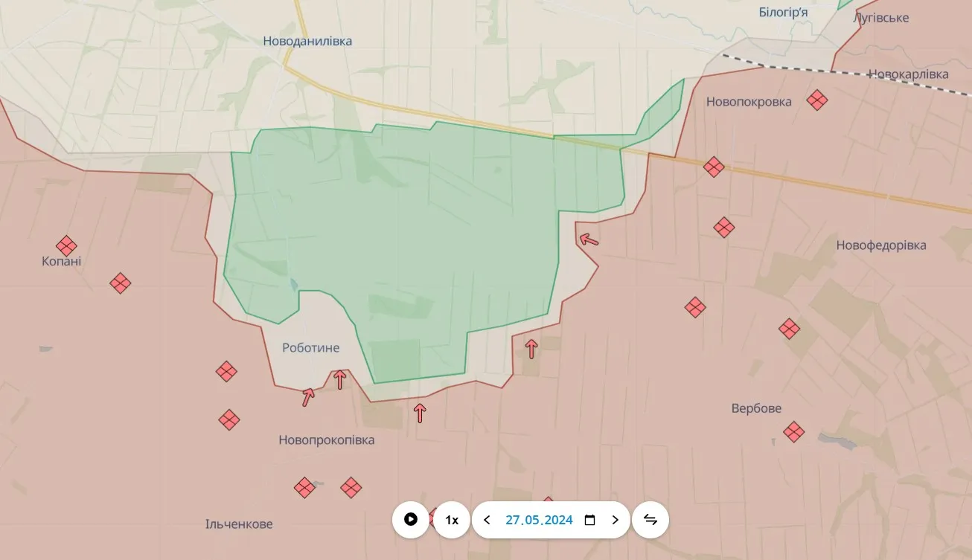The width and height of the screenshot is (972, 560).
Task: Click the left-pointing attack arrow on eastern flank
Action: pos(589,239)
